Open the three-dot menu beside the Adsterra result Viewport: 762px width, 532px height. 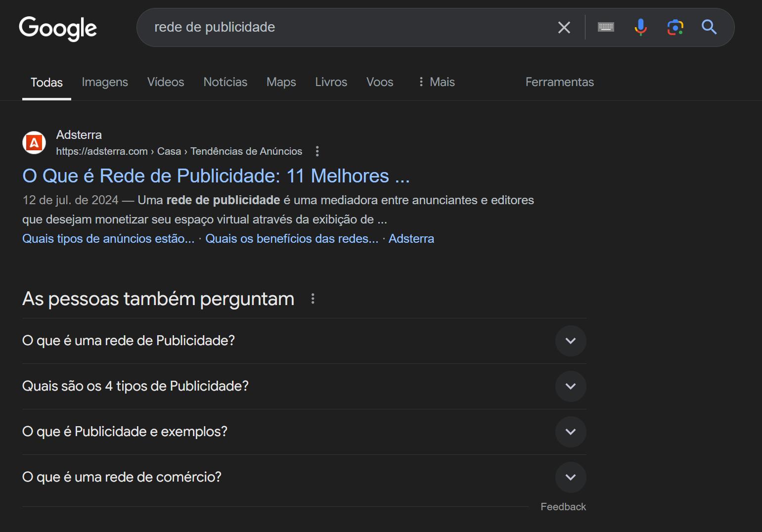coord(316,151)
